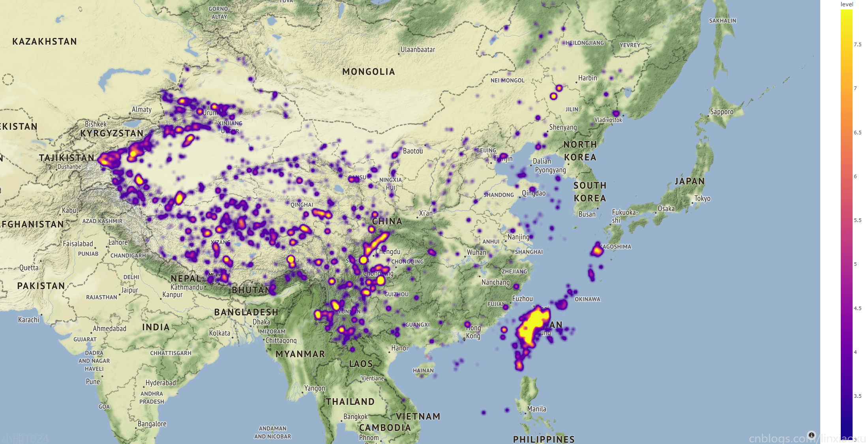Click the THAILAND country label
868x444 pixels.
coord(350,402)
